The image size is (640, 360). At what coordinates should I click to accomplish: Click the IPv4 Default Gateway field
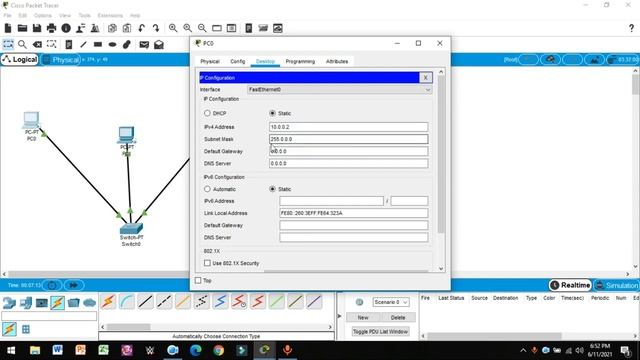coord(349,151)
